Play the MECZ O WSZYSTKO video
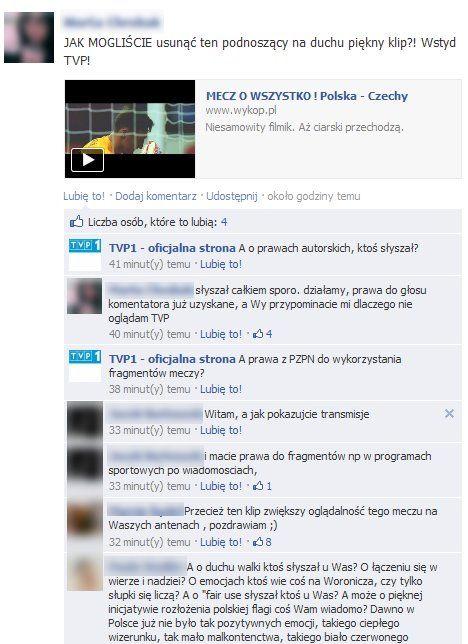The height and width of the screenshot is (644, 468). tap(88, 160)
